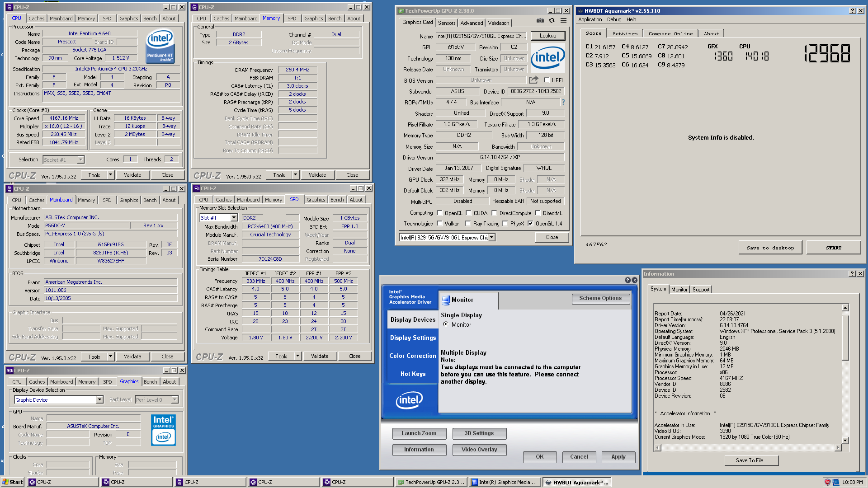Open the Debug menu in Aquamark

coord(614,19)
